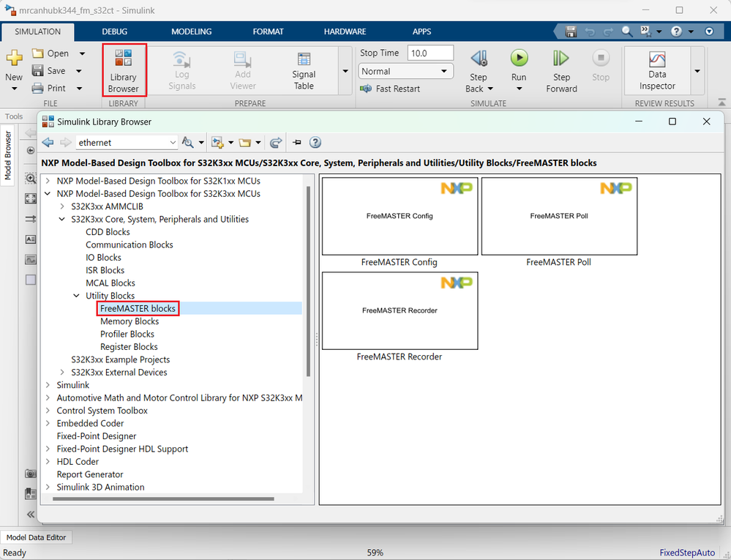
Task: Click the add library folder icon
Action: coord(244,142)
